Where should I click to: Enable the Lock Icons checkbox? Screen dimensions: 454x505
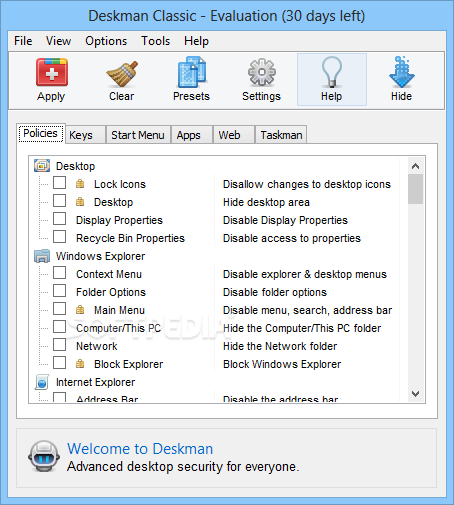[x=59, y=183]
